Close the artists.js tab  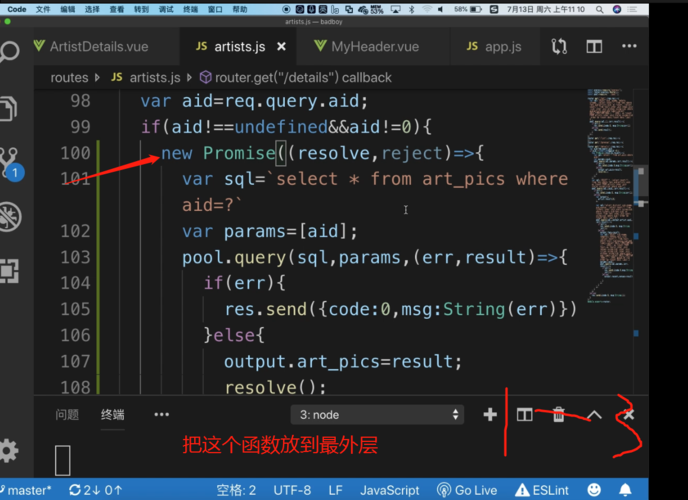tap(281, 46)
